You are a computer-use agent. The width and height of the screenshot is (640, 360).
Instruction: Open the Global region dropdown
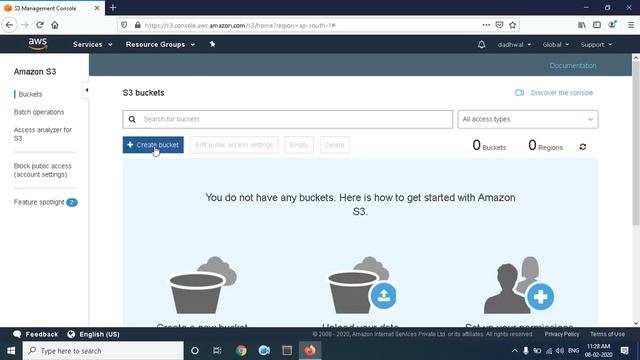point(556,44)
